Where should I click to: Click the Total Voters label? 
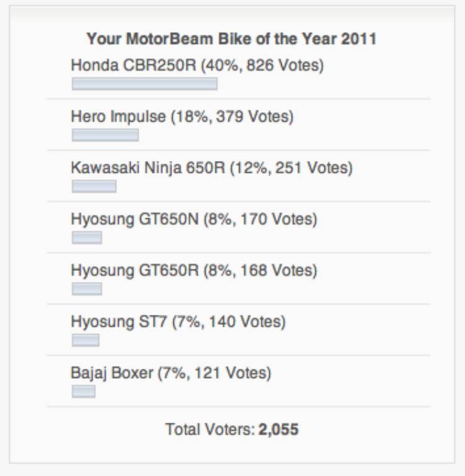point(210,429)
